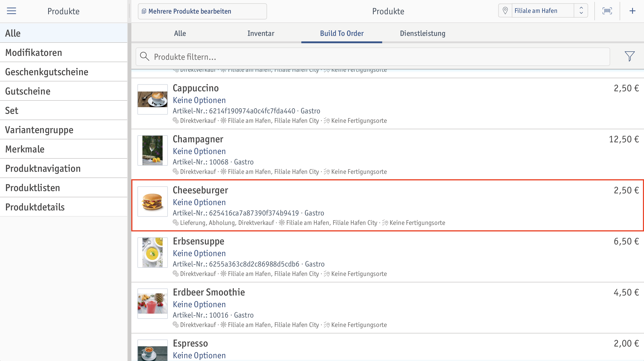Click the Erdbeer Smoothie branch icon
Image resolution: width=644 pixels, height=361 pixels.
coord(223,325)
